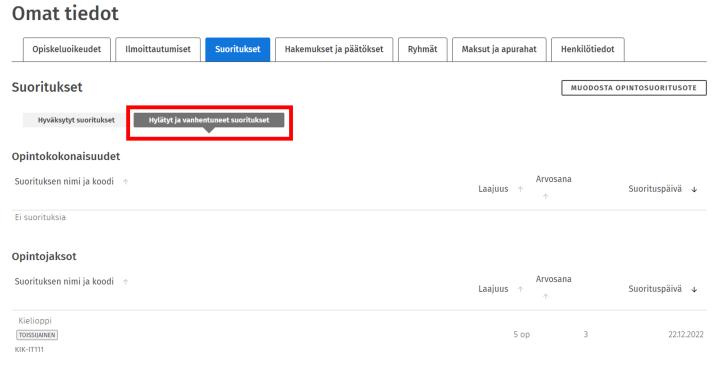Screen dimensions: 720x365
Task: Sort Opintojaksot by name arrow icon
Action: tap(125, 281)
